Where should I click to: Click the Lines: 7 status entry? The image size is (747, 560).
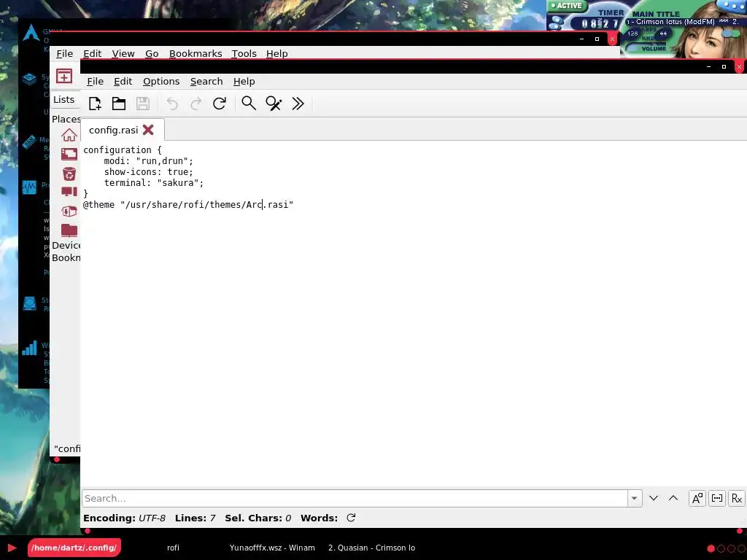point(195,518)
